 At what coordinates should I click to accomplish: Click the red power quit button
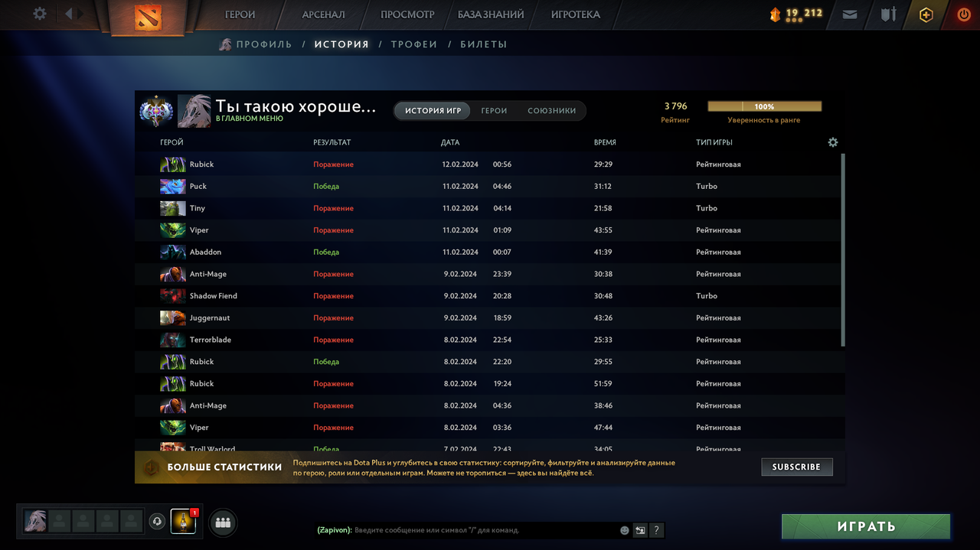click(x=964, y=15)
